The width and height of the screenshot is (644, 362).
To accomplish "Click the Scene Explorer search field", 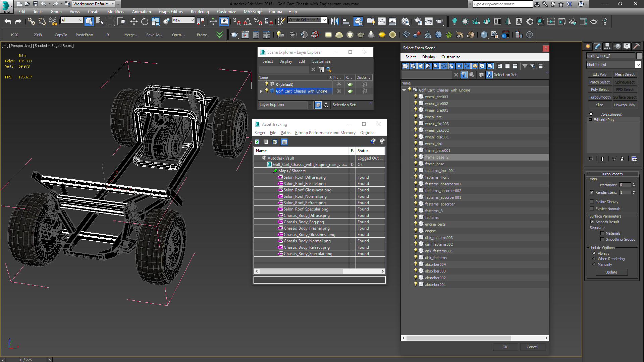I will pyautogui.click(x=284, y=69).
